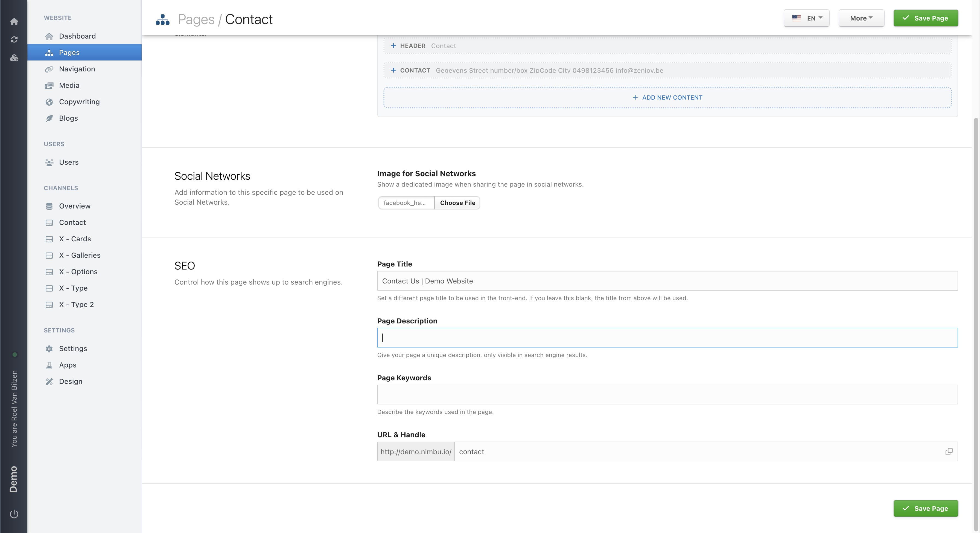Expand the HEADER content block
This screenshot has width=980, height=533.
[x=393, y=46]
